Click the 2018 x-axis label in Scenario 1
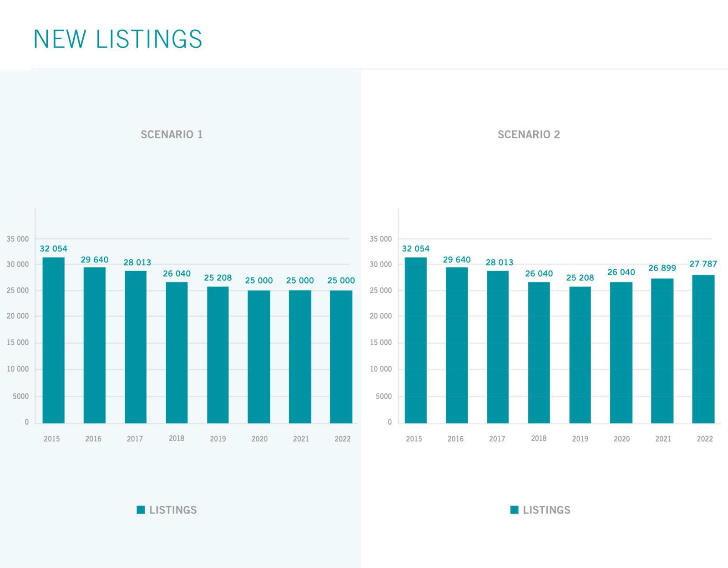Image resolution: width=728 pixels, height=568 pixels. pyautogui.click(x=177, y=438)
